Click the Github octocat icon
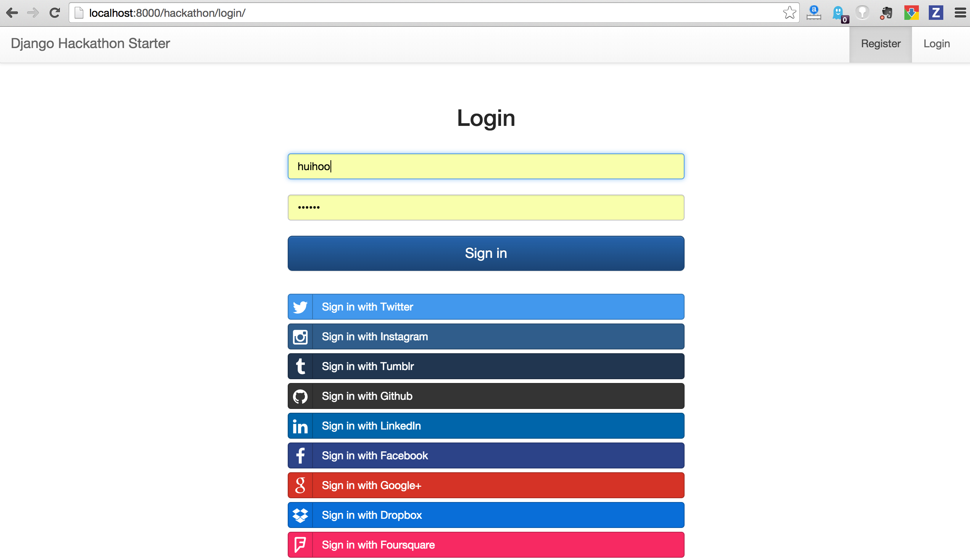The width and height of the screenshot is (970, 560). click(x=300, y=396)
